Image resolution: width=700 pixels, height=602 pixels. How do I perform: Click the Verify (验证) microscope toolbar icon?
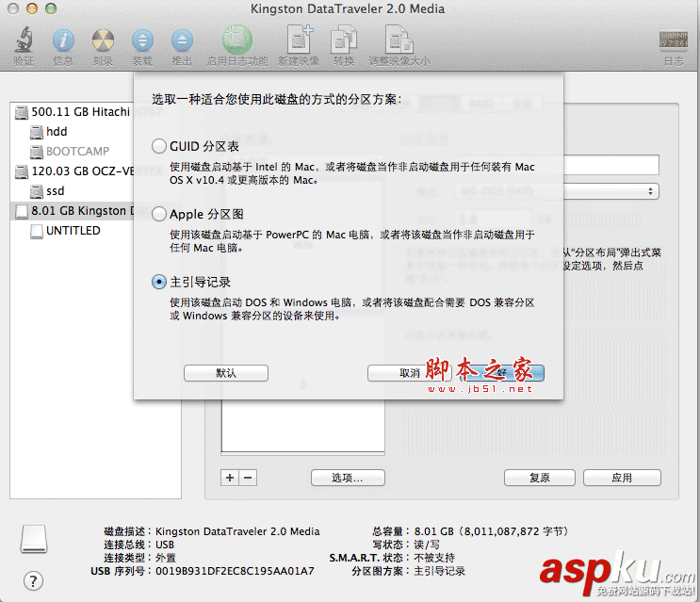(24, 41)
